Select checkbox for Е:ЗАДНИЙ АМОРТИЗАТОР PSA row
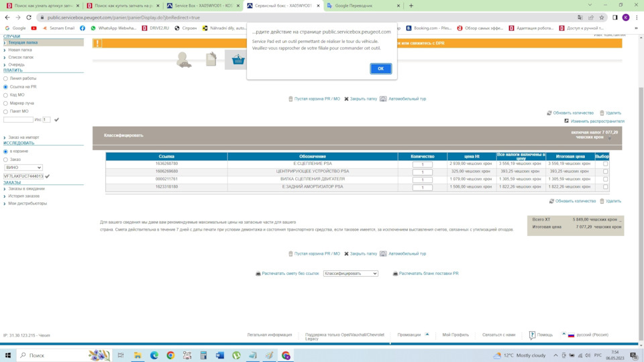 click(605, 187)
